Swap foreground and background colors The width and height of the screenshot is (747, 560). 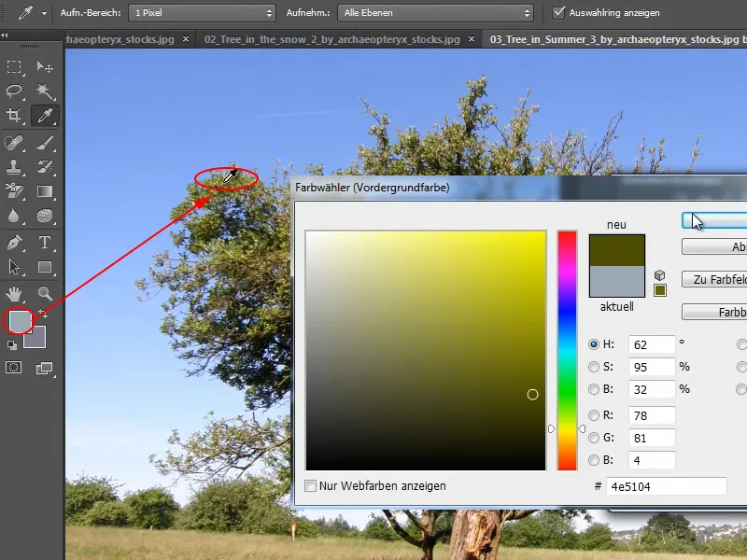[43, 314]
